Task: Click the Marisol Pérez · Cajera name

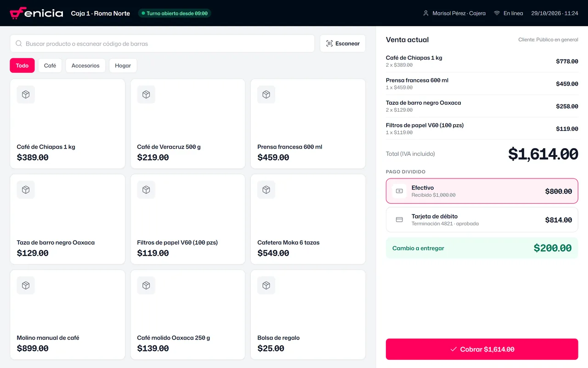Action: [459, 13]
